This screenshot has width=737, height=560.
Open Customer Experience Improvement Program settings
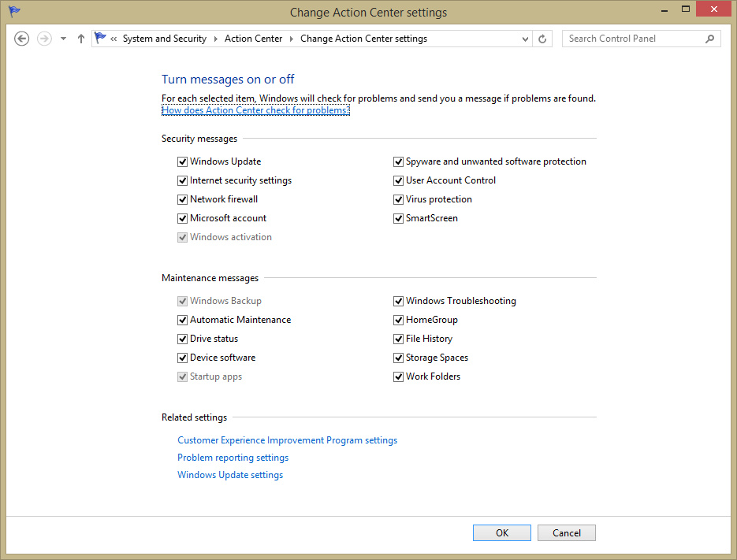pos(287,440)
